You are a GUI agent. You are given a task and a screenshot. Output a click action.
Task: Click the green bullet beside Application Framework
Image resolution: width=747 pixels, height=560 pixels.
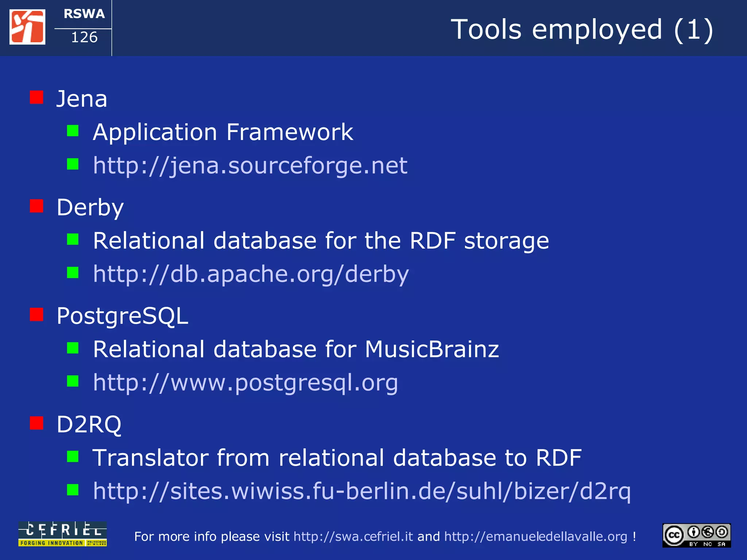coord(73,131)
